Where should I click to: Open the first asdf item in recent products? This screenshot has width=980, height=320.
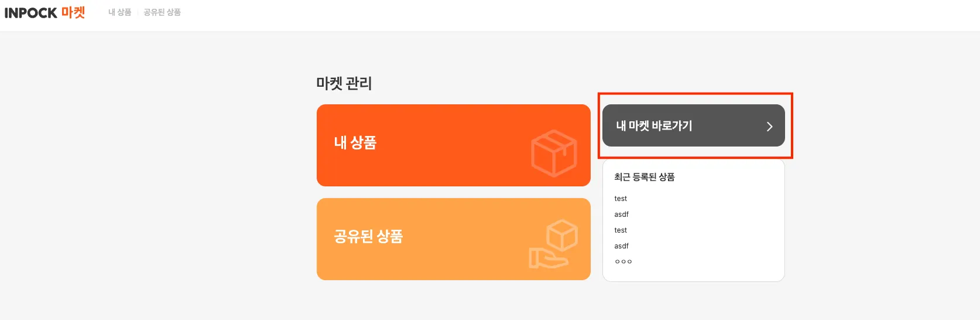[x=621, y=215]
